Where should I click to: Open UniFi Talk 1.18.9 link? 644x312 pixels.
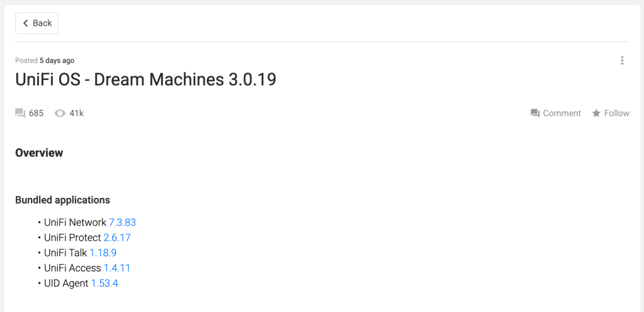(103, 253)
